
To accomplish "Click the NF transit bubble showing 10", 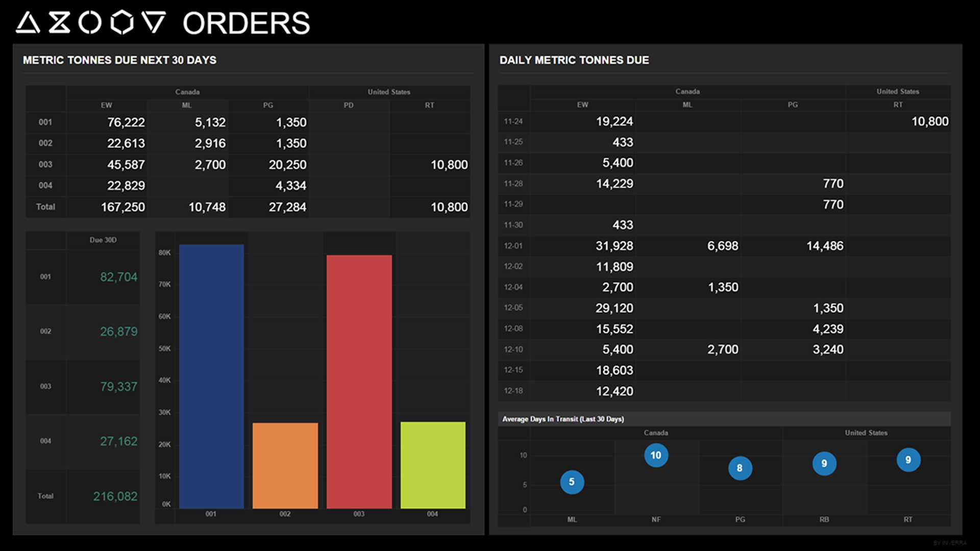I will point(656,455).
